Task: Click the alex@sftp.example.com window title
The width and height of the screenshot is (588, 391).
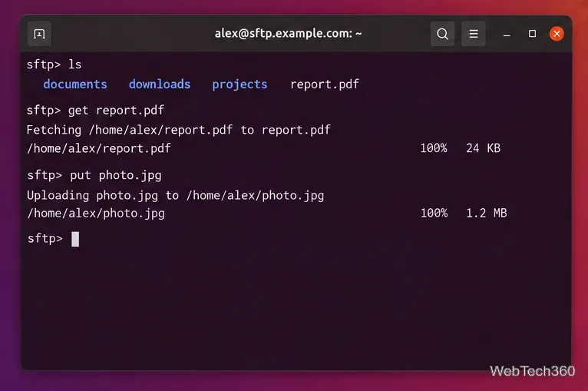Action: tap(288, 33)
